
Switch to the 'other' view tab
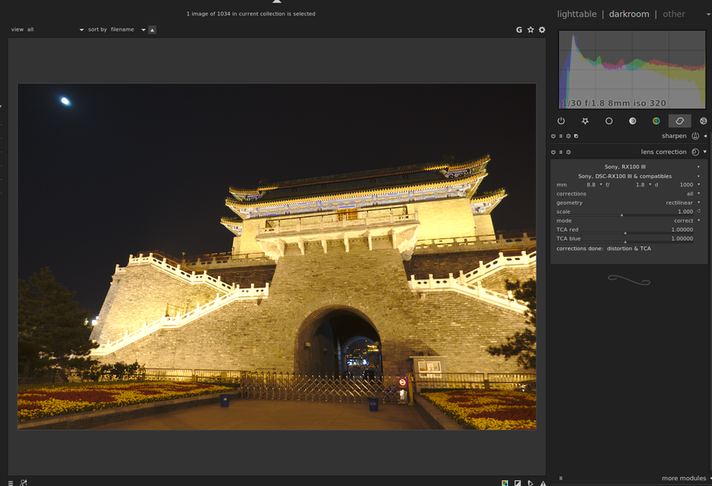pyautogui.click(x=674, y=14)
